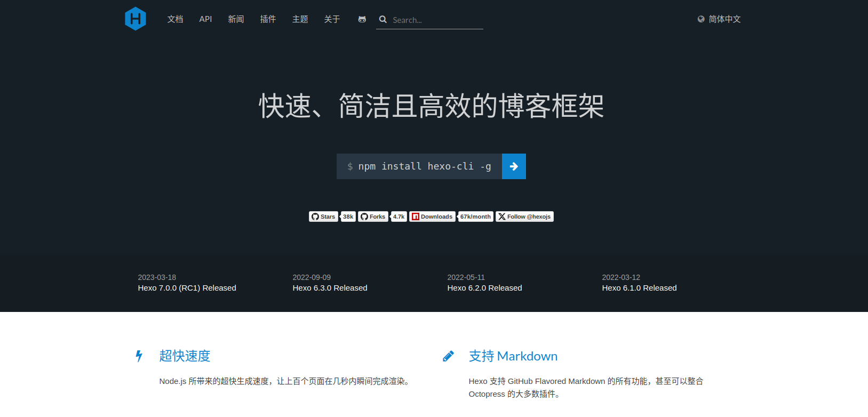The height and width of the screenshot is (417, 868).
Task: Open the 新闻 menu item
Action: [236, 19]
